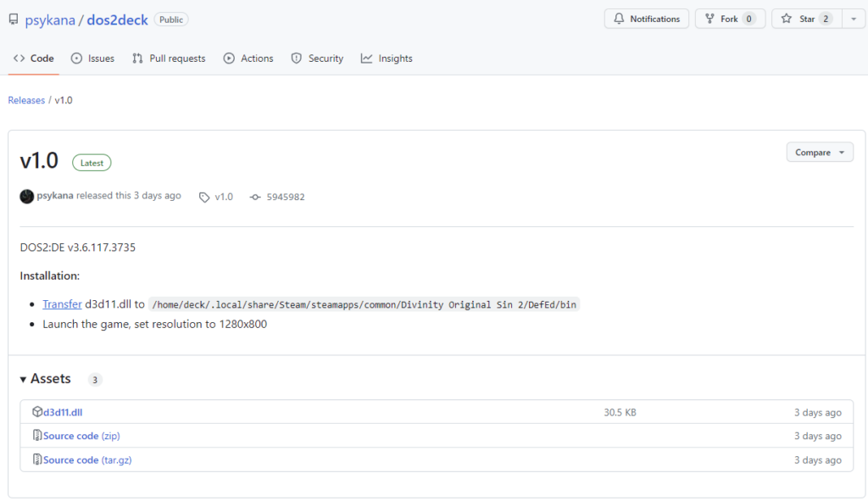This screenshot has width=868, height=501.
Task: Click the psykana avatar image
Action: tap(26, 196)
